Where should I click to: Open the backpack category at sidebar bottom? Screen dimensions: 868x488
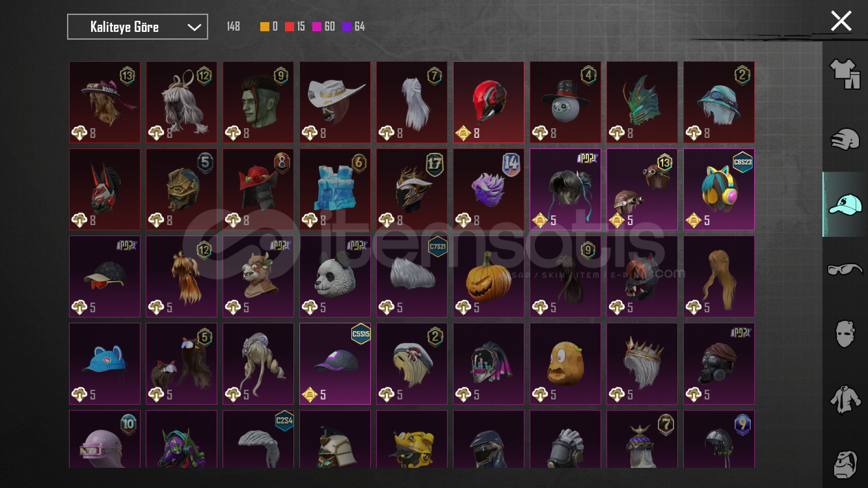point(845,463)
